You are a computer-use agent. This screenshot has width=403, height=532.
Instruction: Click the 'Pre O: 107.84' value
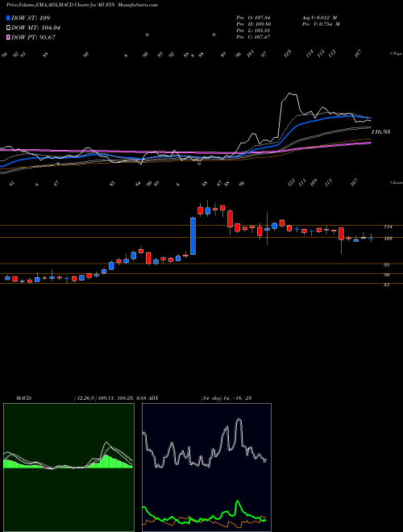[x=253, y=18]
